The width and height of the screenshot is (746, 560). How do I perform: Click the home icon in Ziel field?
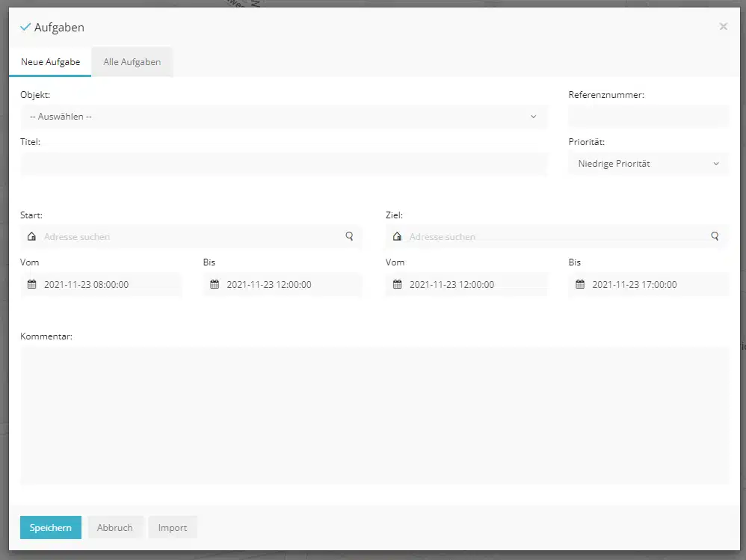click(397, 236)
